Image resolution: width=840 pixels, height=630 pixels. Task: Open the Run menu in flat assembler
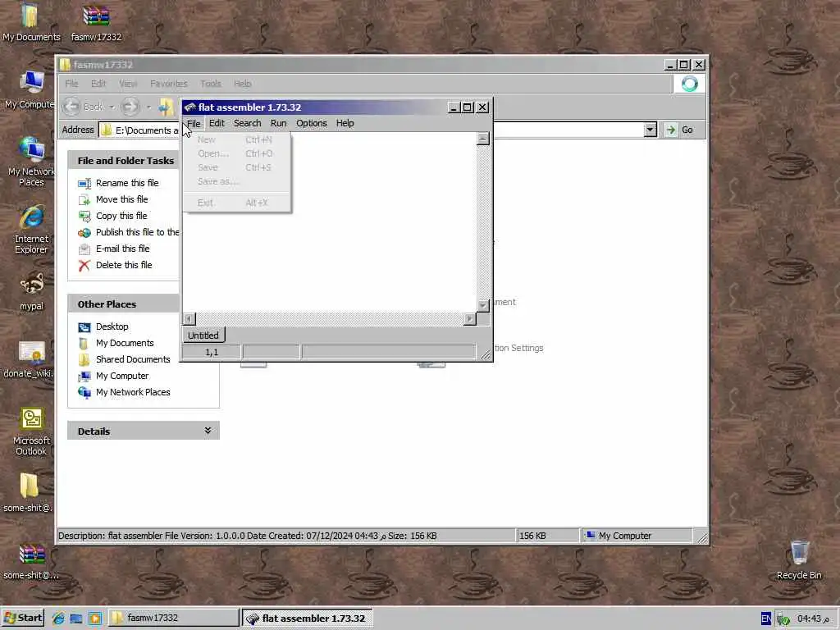click(x=278, y=123)
